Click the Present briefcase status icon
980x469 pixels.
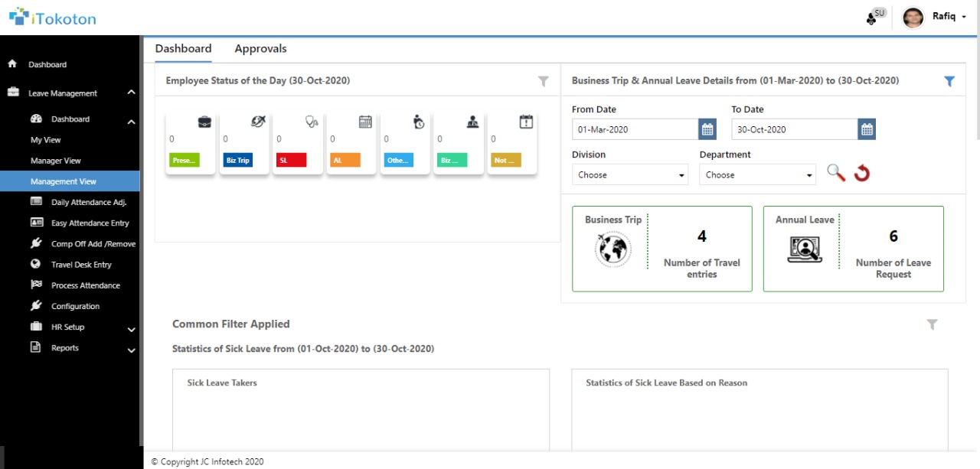(x=204, y=122)
